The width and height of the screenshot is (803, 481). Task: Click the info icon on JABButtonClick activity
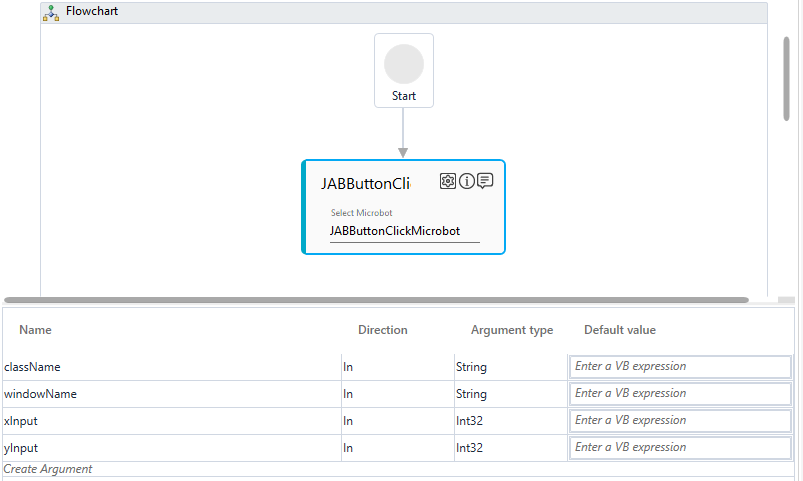[466, 181]
